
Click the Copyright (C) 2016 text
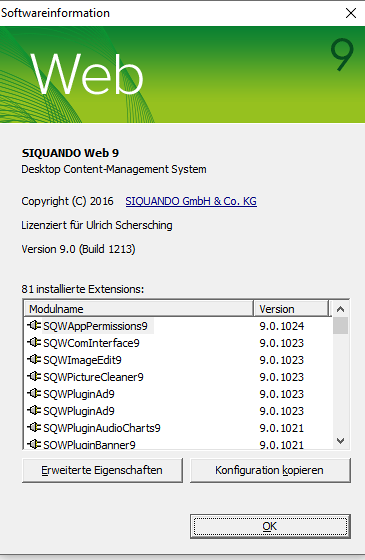[x=67, y=201]
